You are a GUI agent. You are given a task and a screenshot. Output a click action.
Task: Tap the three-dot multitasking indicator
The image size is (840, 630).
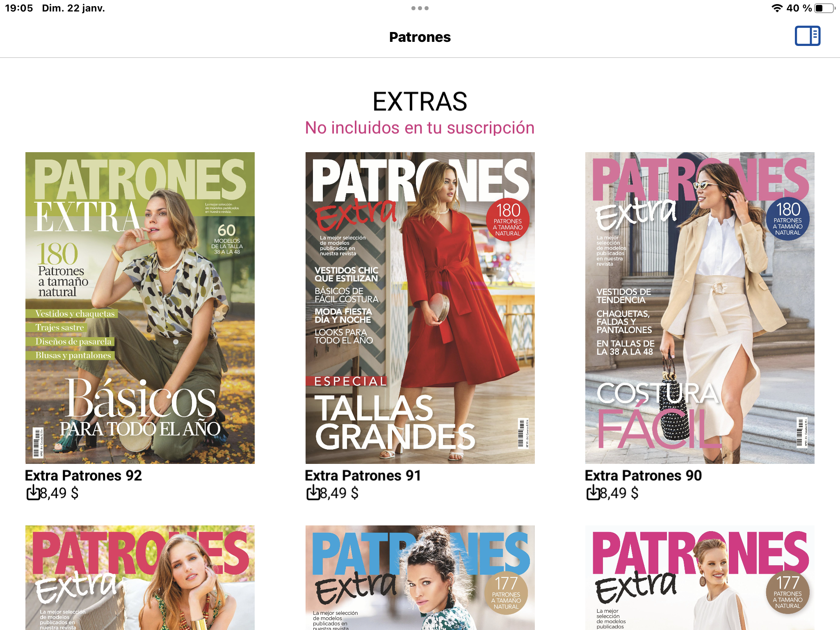(420, 8)
